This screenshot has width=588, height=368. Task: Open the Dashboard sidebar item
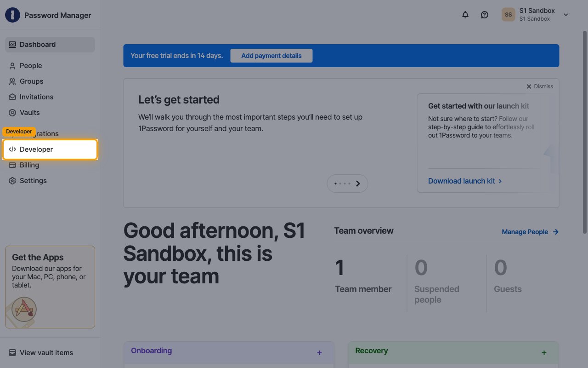[x=50, y=45]
